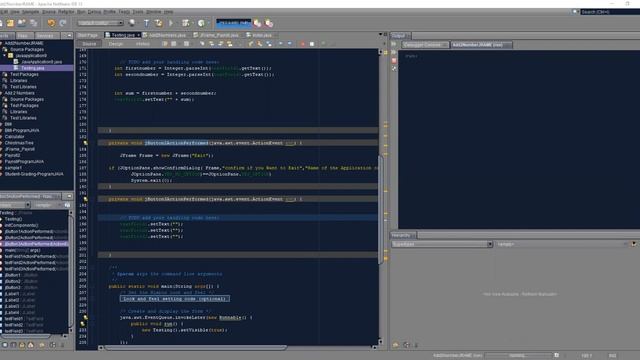This screenshot has height=360, width=640.
Task: Open the project configuration dropdown
Action: 100,23
